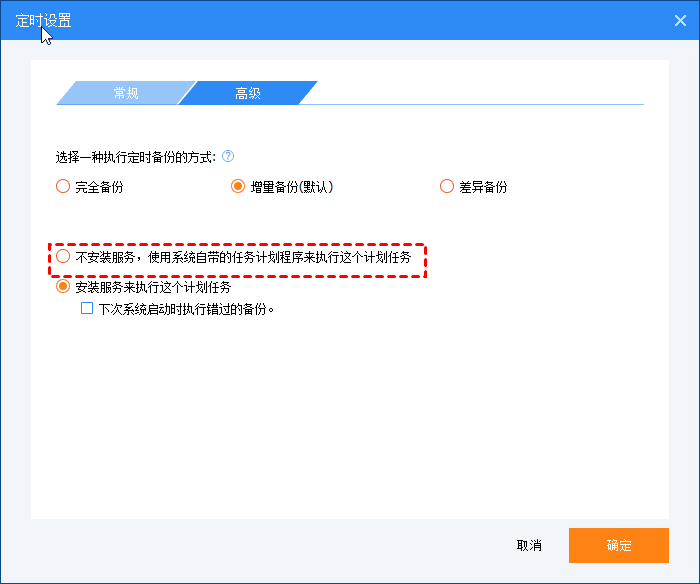Click the 取消 button

point(529,545)
